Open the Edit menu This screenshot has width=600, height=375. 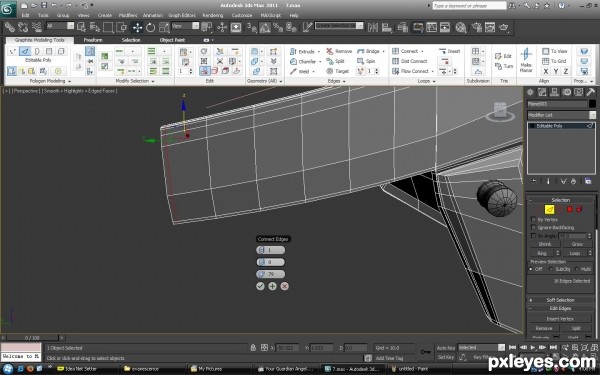pyautogui.click(x=26, y=15)
